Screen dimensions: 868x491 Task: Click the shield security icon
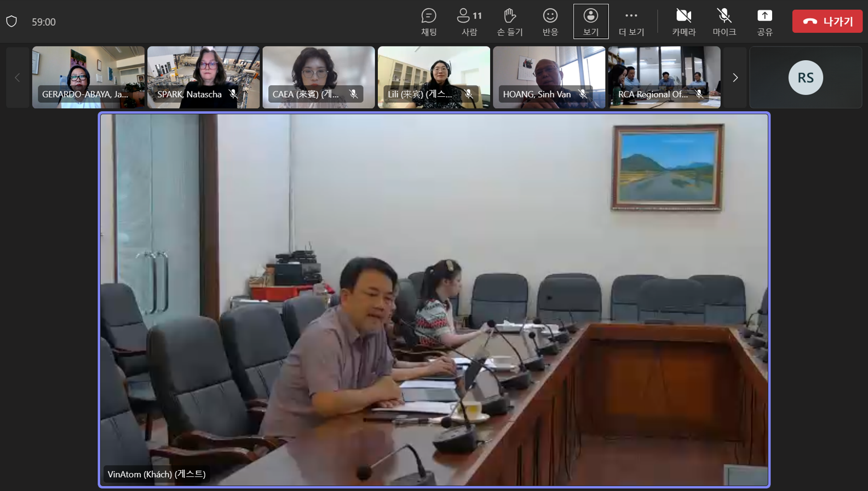12,22
